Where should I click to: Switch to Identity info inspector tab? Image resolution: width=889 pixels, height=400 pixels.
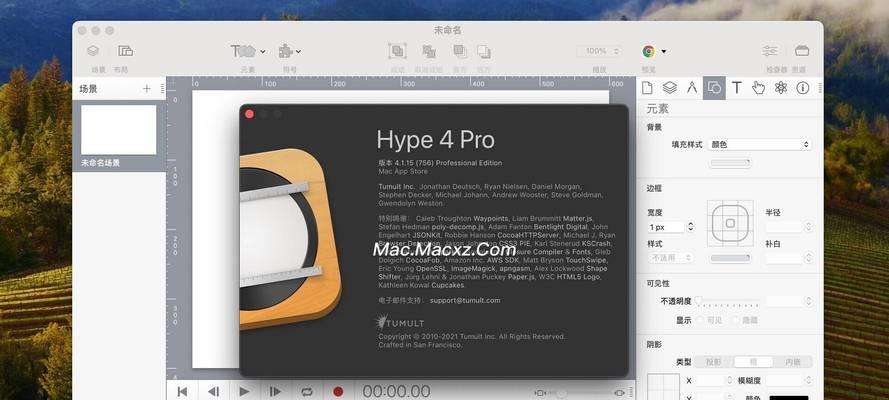(803, 88)
